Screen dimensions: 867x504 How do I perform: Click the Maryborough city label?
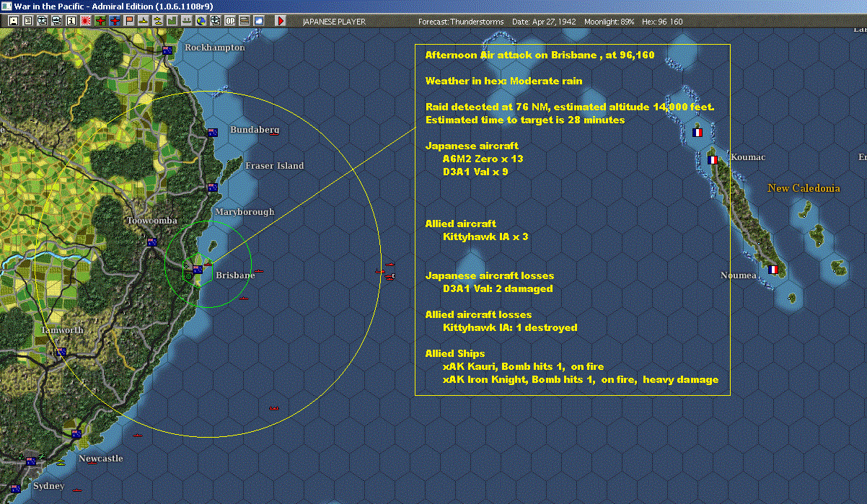click(x=245, y=212)
